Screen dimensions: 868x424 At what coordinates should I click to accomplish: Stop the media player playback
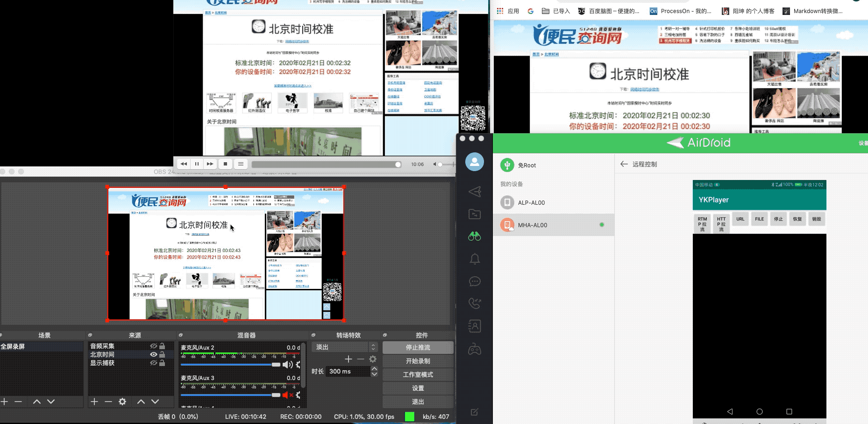pos(225,164)
